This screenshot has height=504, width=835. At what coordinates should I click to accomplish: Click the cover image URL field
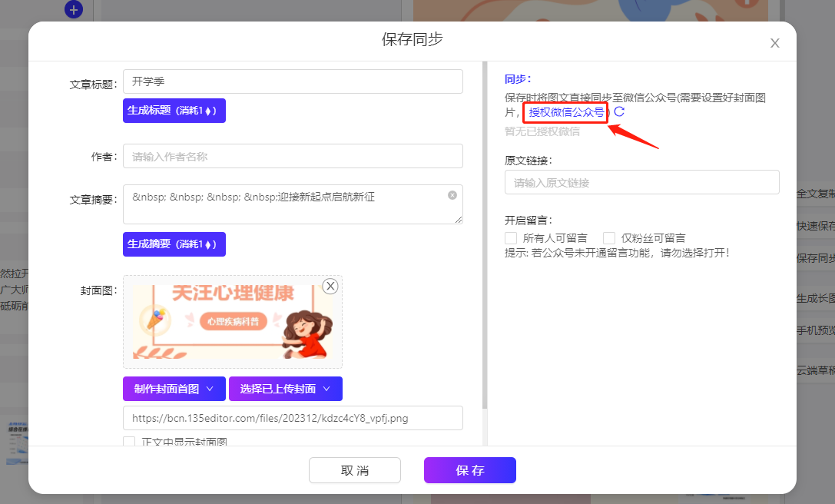pyautogui.click(x=292, y=418)
